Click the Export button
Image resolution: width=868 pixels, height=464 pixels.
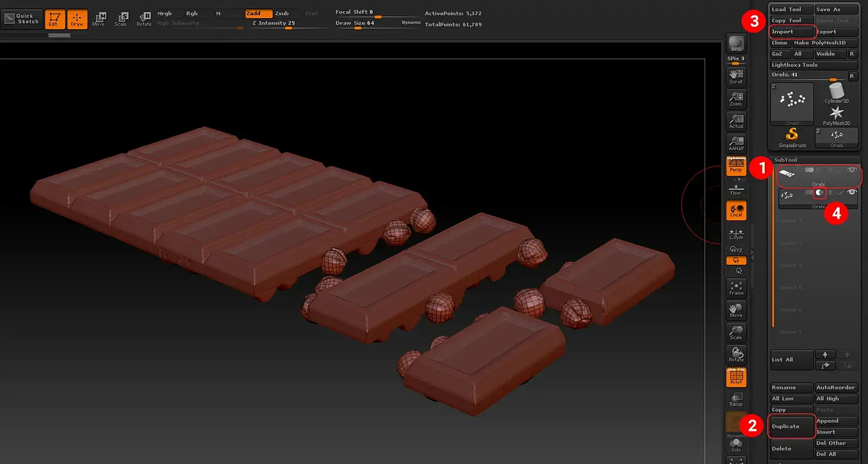click(x=836, y=31)
